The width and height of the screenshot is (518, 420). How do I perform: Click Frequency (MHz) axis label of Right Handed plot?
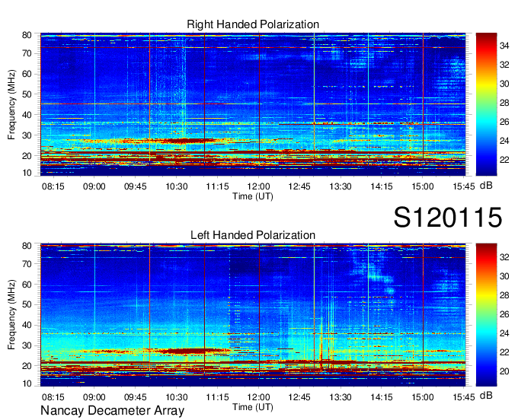(x=11, y=104)
